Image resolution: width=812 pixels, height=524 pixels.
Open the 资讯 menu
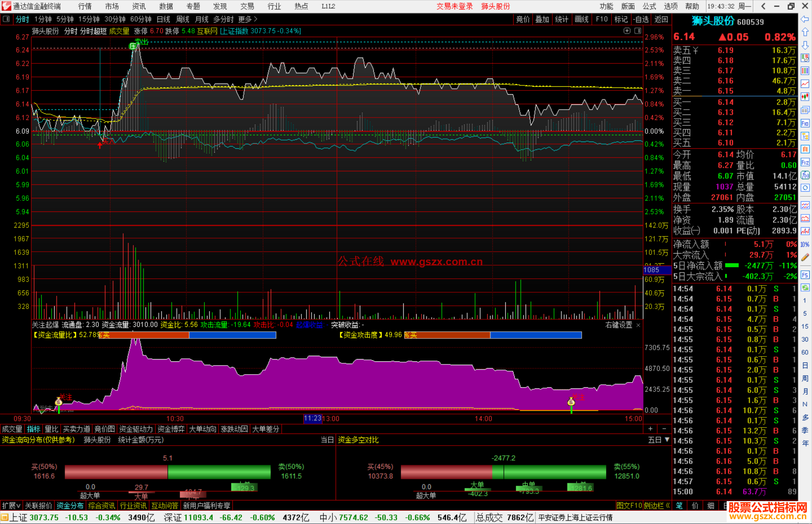(139, 6)
